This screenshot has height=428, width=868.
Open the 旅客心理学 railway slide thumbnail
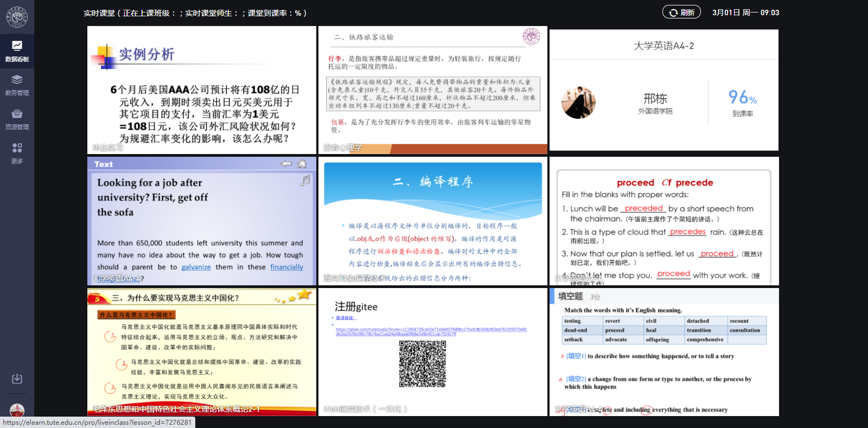click(x=432, y=90)
